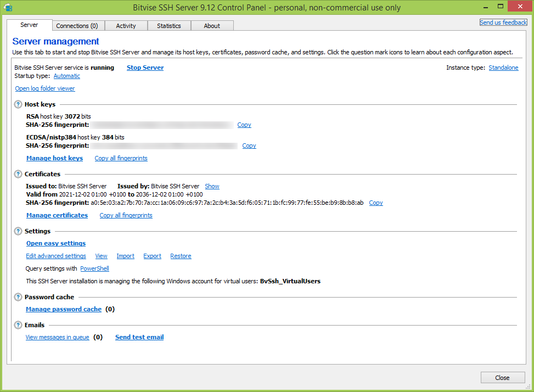Click the Bitvise app icon in title bar
534x392 pixels.
click(8, 7)
